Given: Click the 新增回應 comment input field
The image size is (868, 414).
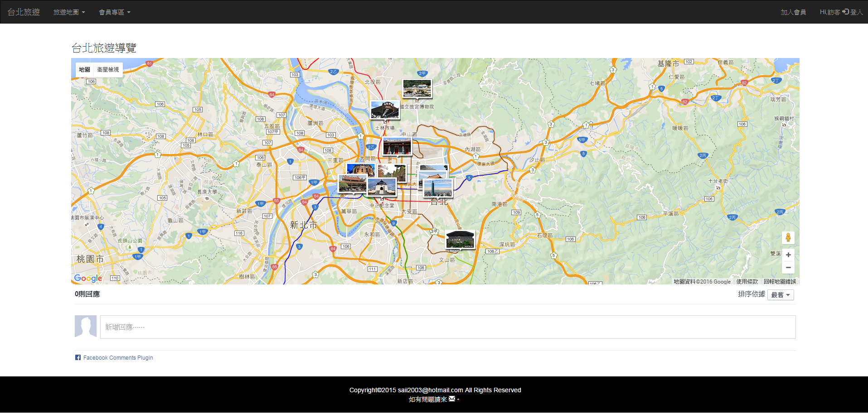Looking at the screenshot, I should [x=447, y=327].
